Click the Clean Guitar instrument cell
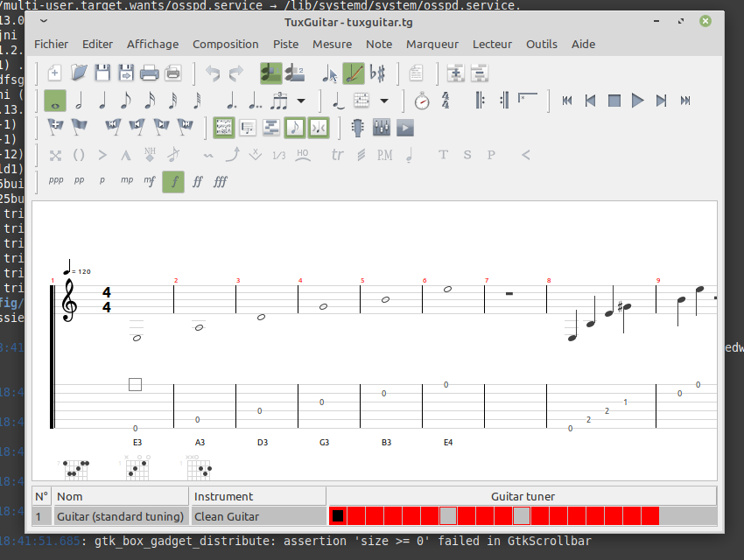Screen dimensions: 744x560 coord(258,516)
